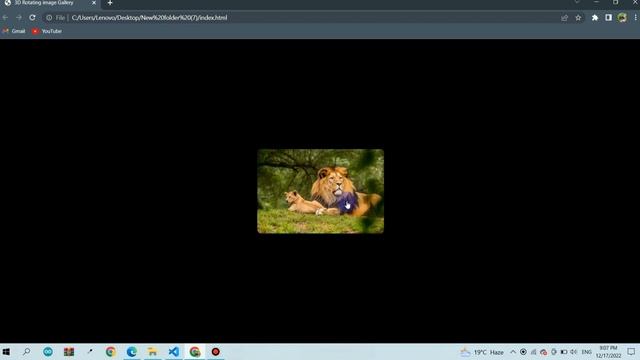
Task: Go forward to the next page
Action: tap(19, 18)
